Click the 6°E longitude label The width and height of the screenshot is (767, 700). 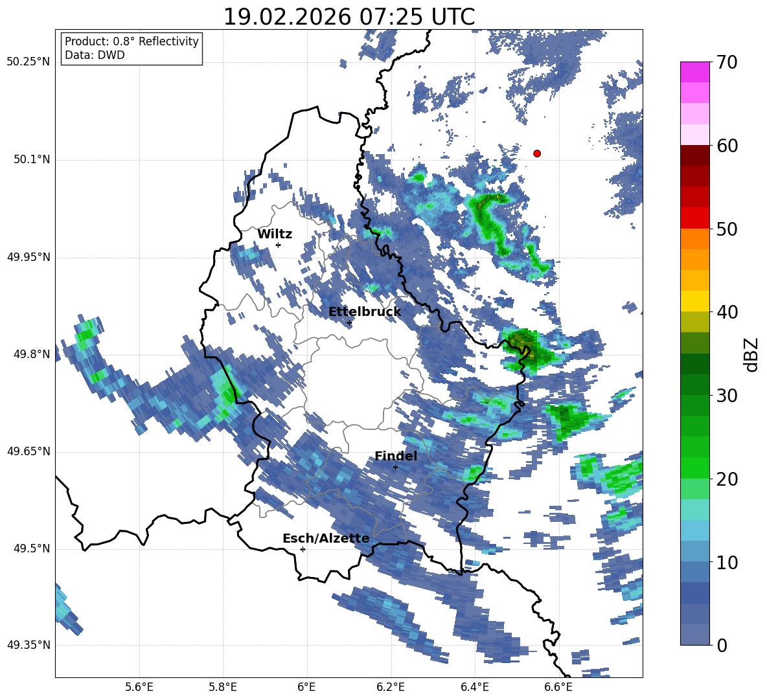(x=306, y=688)
